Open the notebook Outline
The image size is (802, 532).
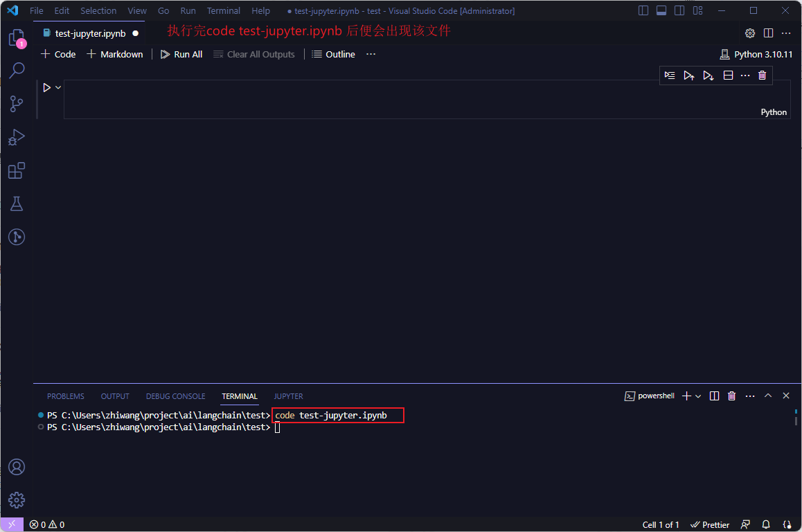pos(334,54)
